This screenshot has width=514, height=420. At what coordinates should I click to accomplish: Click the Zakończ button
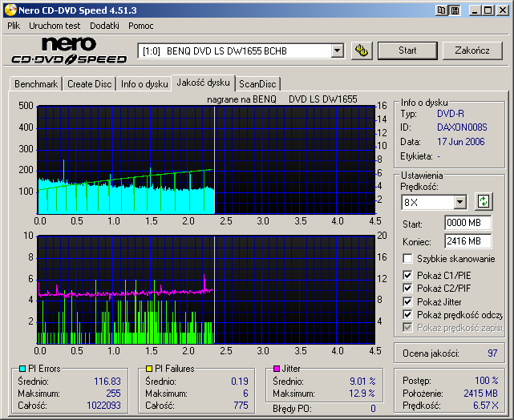tap(472, 50)
